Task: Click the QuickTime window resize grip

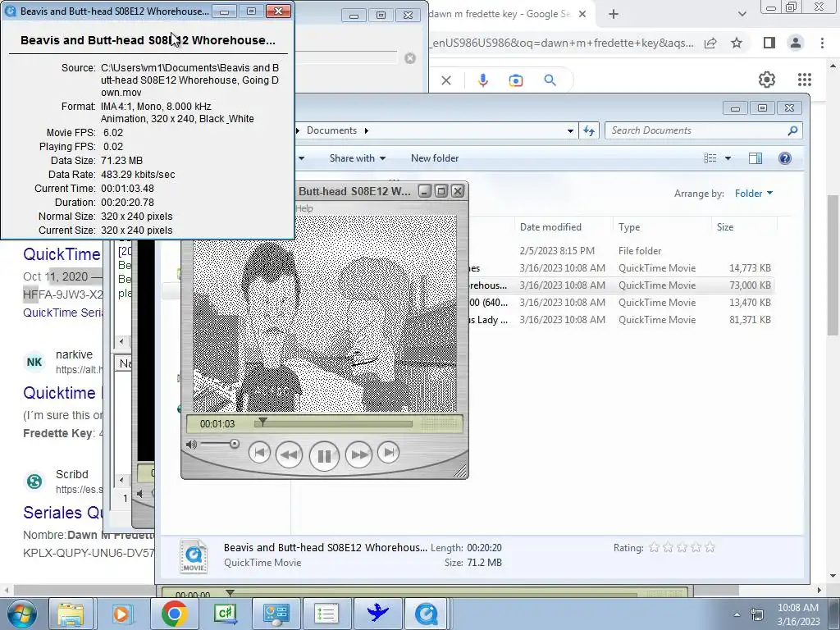Action: 460,471
